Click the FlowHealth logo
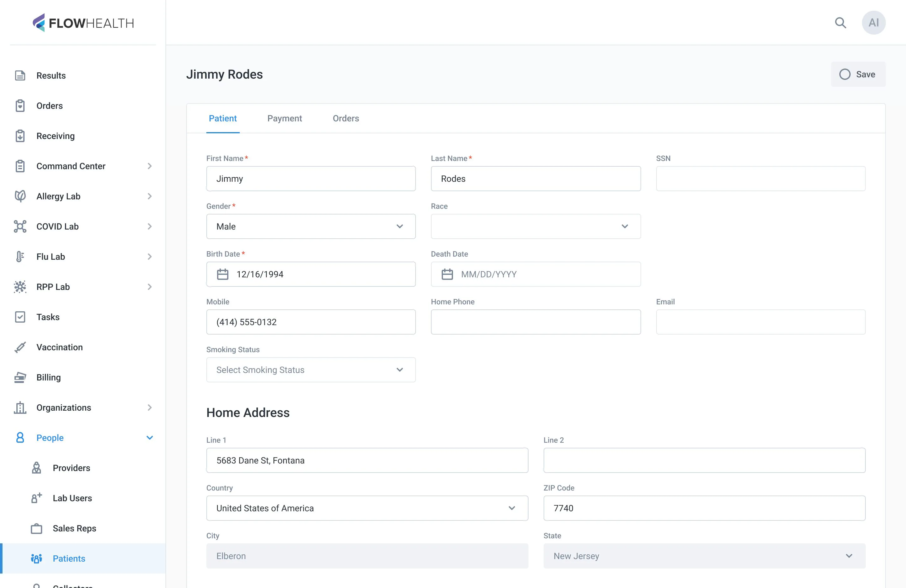Image resolution: width=906 pixels, height=588 pixels. point(83,23)
